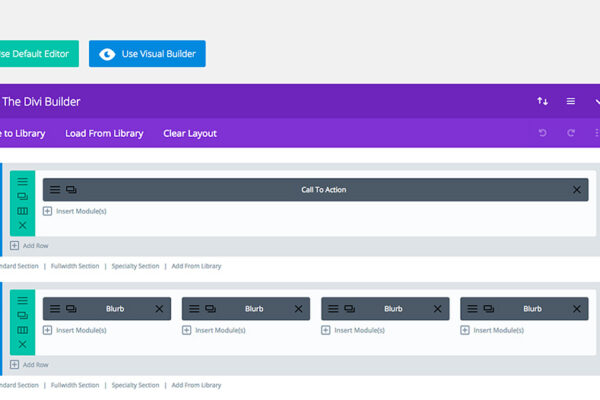The image size is (600, 400).
Task: Click Load From Library
Action: (104, 133)
